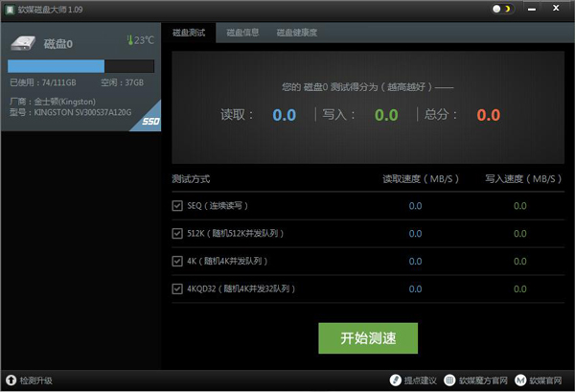This screenshot has width=575, height=392.
Task: Click the disk usage progress bar
Action: point(80,66)
